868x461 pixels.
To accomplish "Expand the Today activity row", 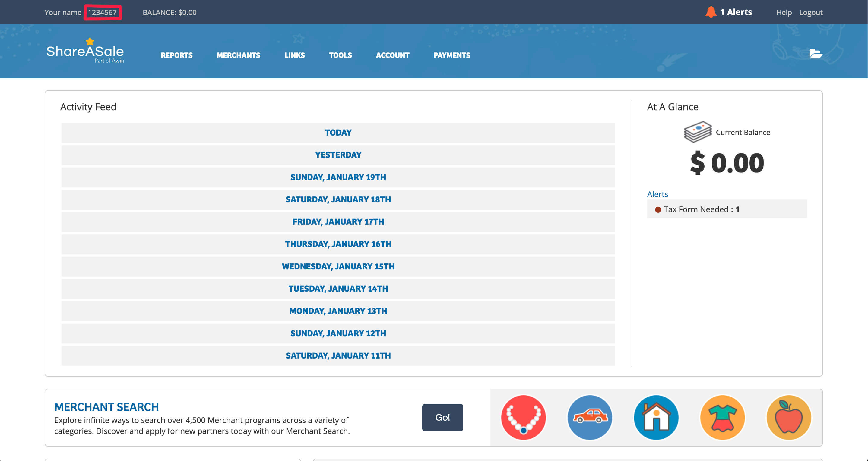I will 338,133.
